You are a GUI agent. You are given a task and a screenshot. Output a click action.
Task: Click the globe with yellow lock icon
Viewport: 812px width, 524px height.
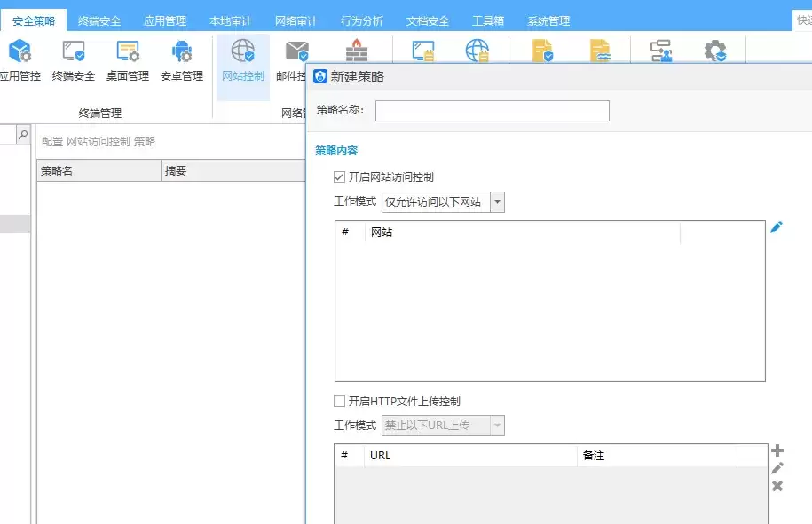[477, 51]
